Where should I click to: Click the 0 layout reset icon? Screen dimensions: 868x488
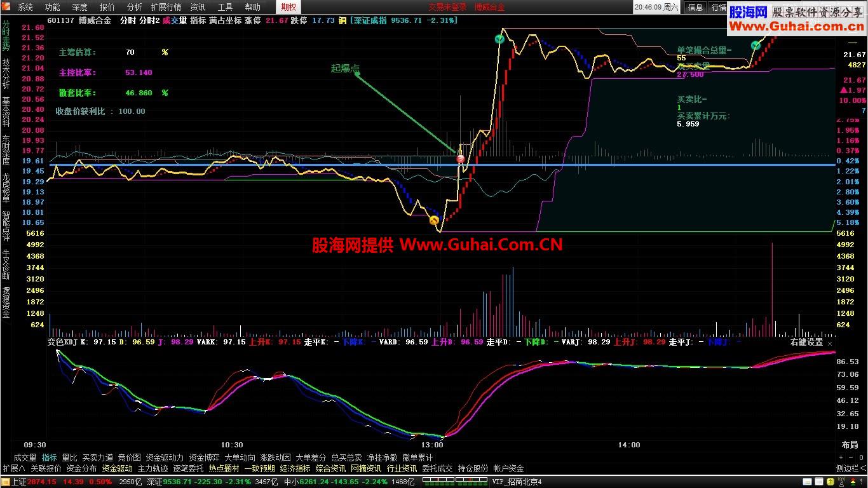(861, 457)
